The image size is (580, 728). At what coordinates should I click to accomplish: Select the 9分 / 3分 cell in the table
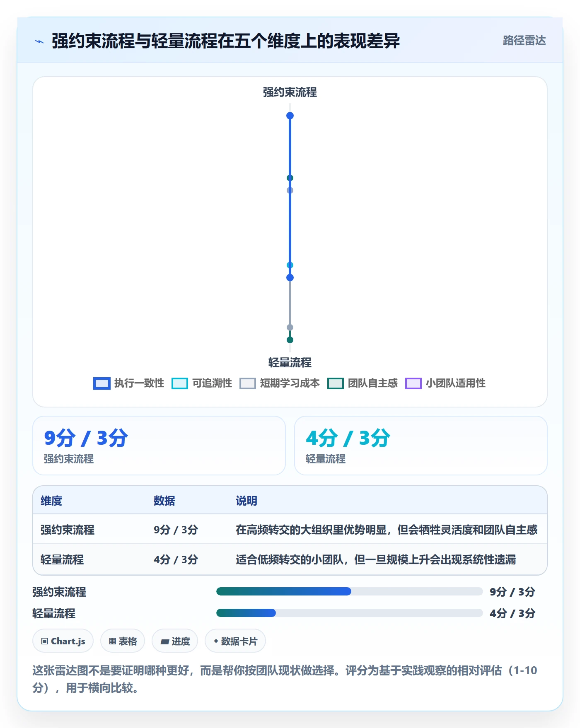tap(176, 530)
